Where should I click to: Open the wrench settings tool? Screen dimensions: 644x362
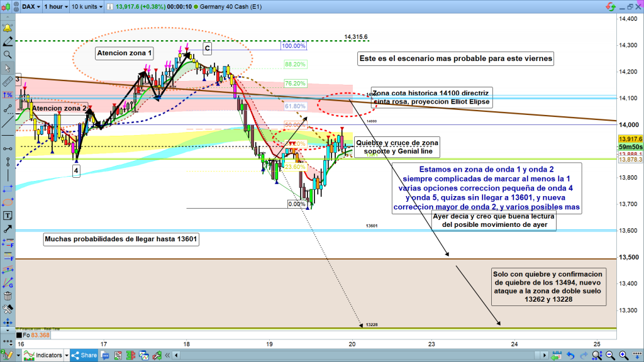8,309
